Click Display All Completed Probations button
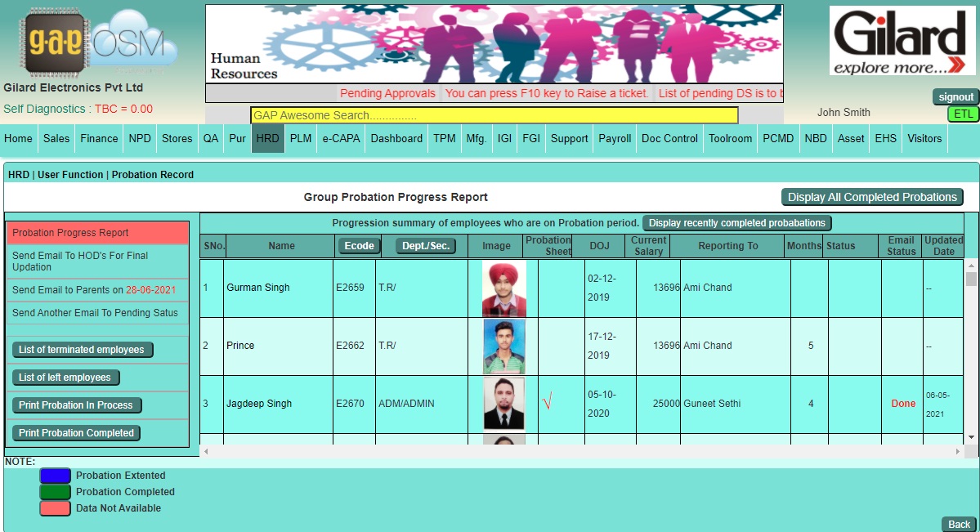 pos(872,197)
